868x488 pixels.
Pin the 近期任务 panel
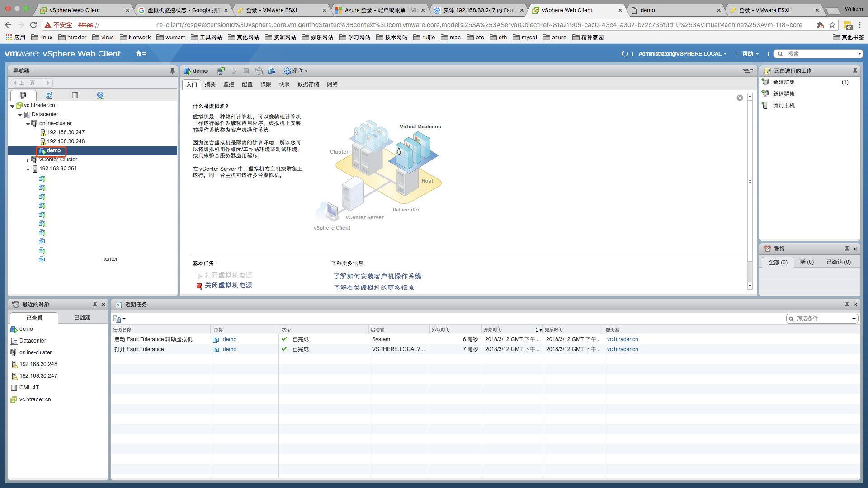pyautogui.click(x=847, y=305)
